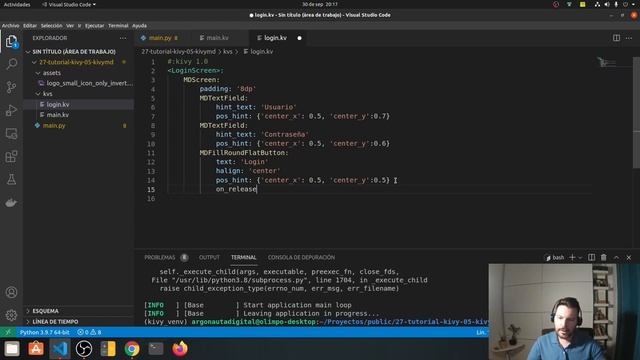
Task: Open the Source Control view
Action: click(11, 87)
